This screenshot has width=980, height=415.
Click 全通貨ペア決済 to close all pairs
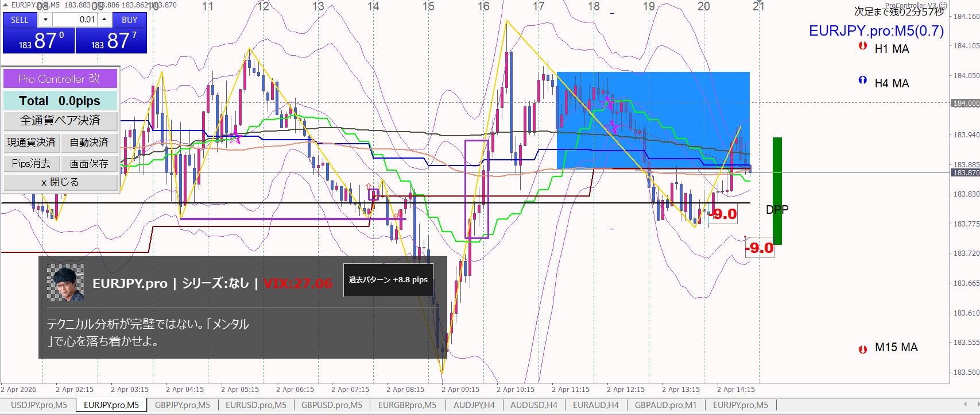60,121
